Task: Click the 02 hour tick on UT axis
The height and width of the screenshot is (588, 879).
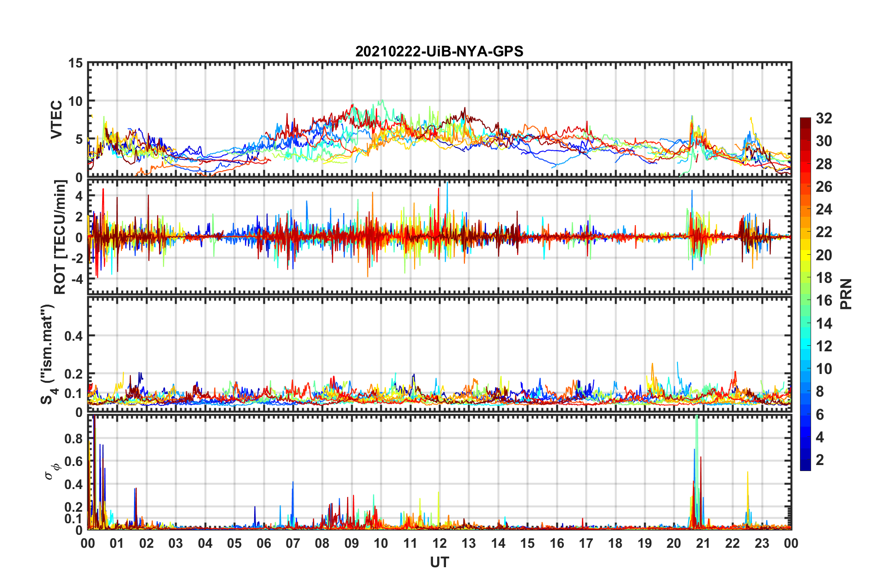Action: tap(146, 543)
